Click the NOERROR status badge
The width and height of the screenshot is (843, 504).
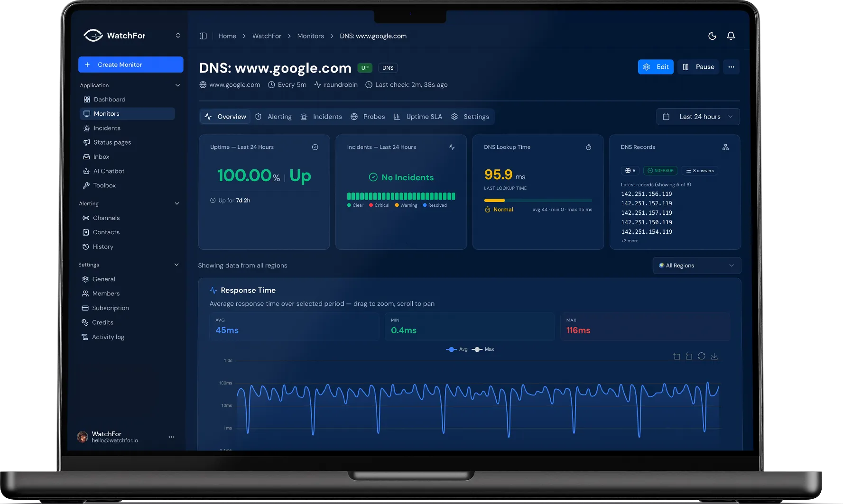[x=660, y=171]
